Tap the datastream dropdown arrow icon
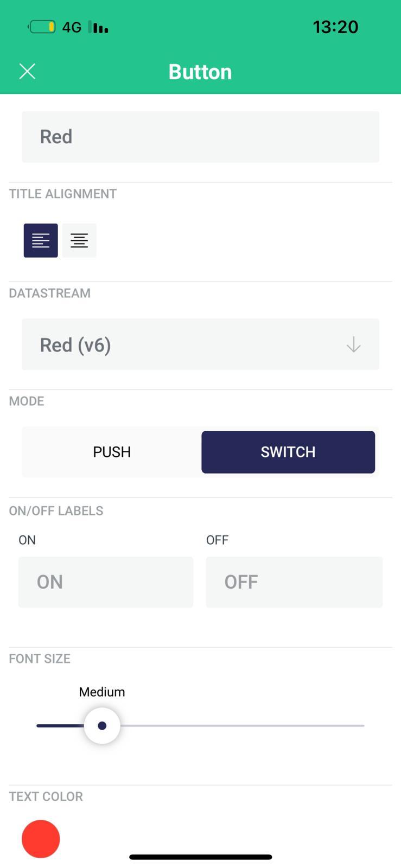 [x=353, y=344]
